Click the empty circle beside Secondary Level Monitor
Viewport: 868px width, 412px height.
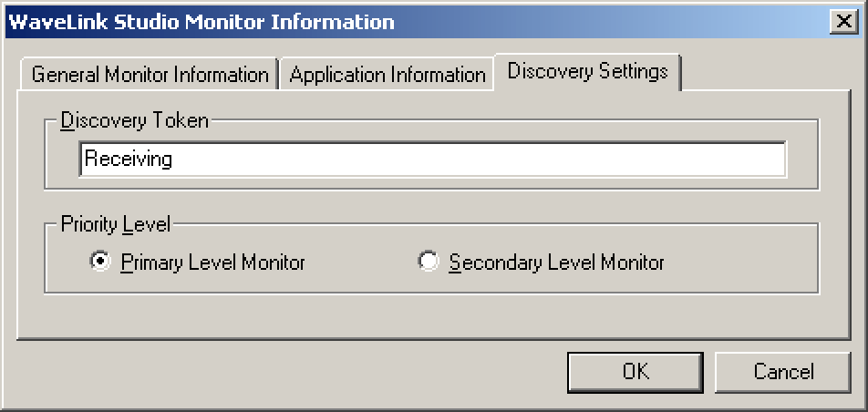click(x=428, y=262)
